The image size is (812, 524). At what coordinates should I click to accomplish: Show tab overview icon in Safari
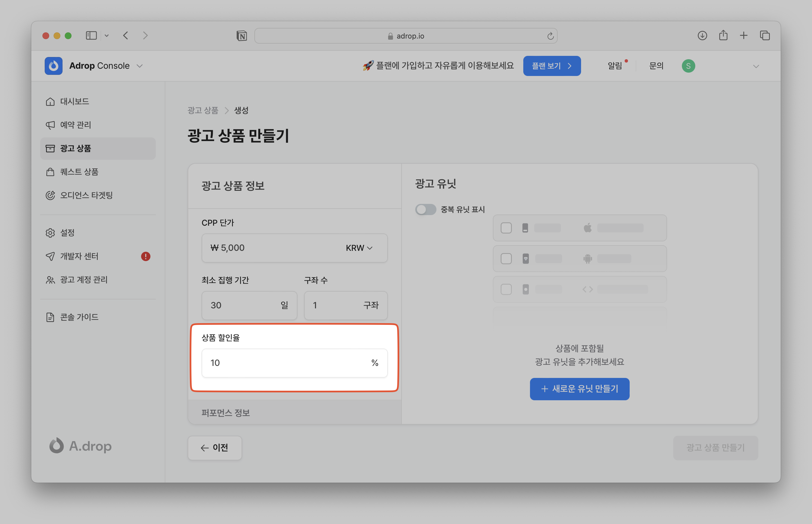[765, 35]
